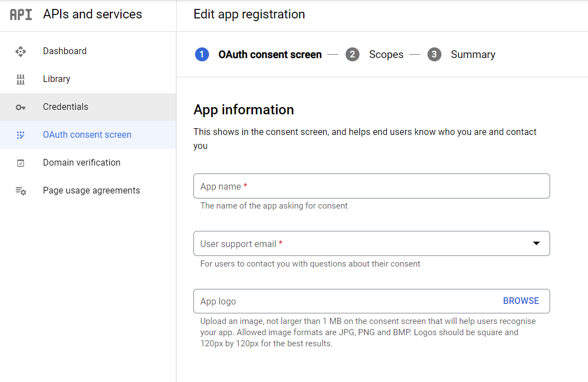The height and width of the screenshot is (382, 588).
Task: Click the step 2 number badge
Action: 352,55
